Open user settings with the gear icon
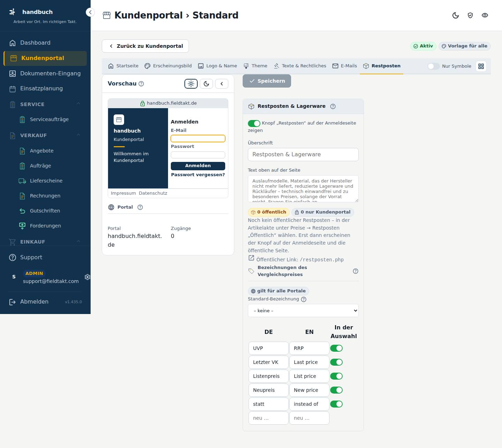The image size is (502, 448). pyautogui.click(x=88, y=277)
